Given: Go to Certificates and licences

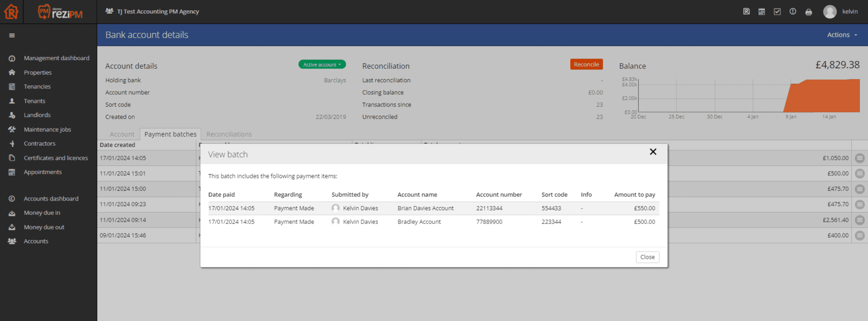Looking at the screenshot, I should tap(56, 158).
